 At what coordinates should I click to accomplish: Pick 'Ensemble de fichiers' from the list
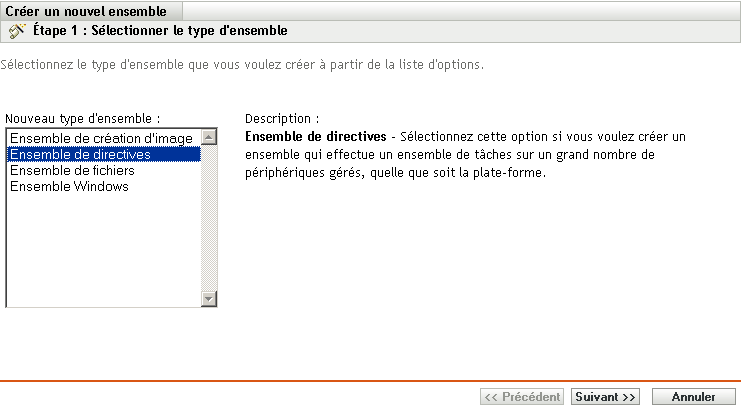click(x=72, y=170)
